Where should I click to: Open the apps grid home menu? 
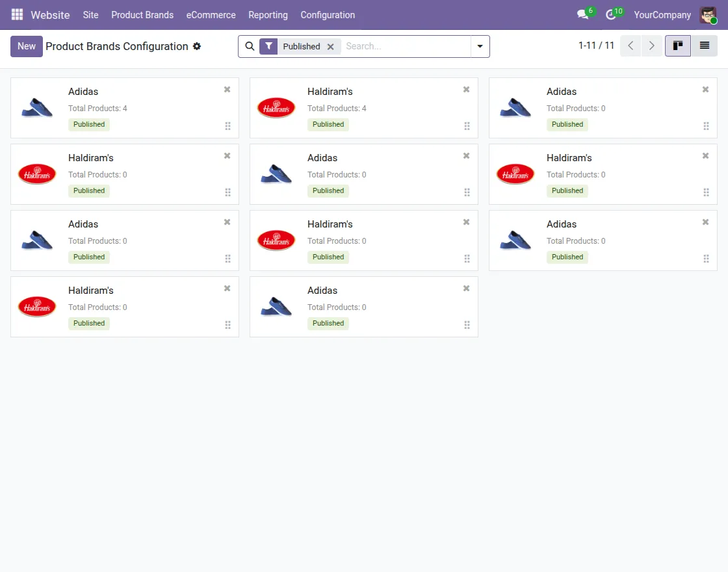[x=17, y=15]
